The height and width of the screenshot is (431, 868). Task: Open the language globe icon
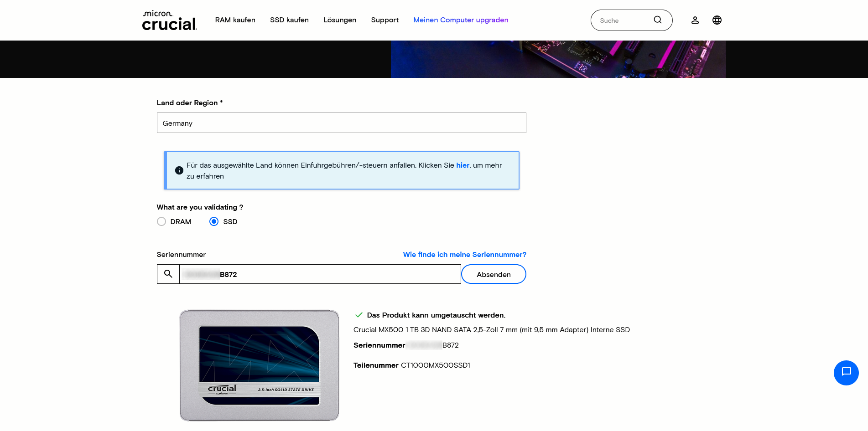[x=717, y=20]
